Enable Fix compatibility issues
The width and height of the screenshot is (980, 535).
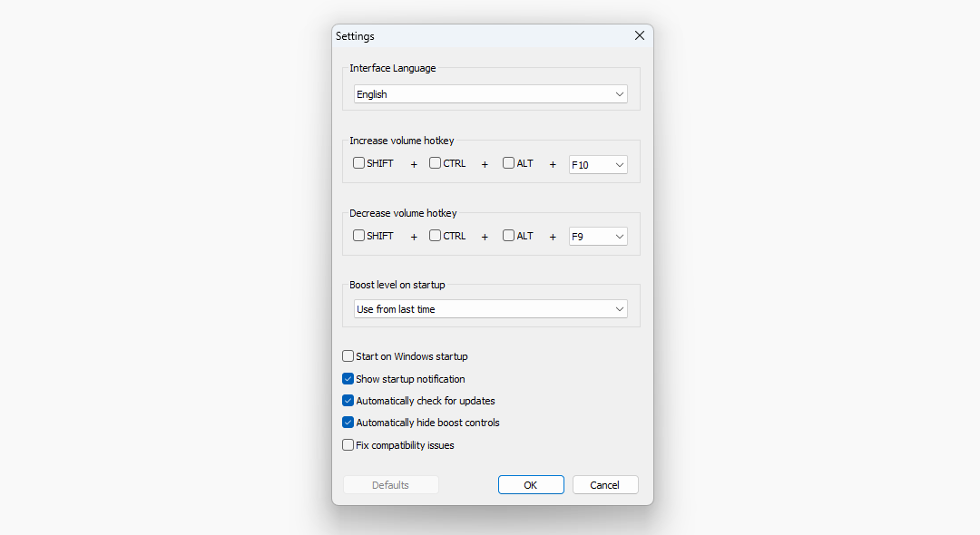348,444
